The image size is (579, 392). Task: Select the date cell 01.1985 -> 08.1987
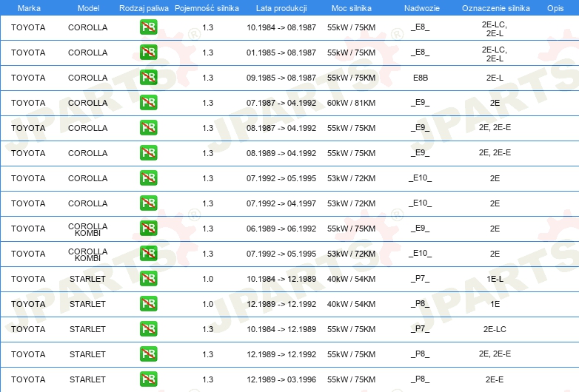[x=281, y=53]
